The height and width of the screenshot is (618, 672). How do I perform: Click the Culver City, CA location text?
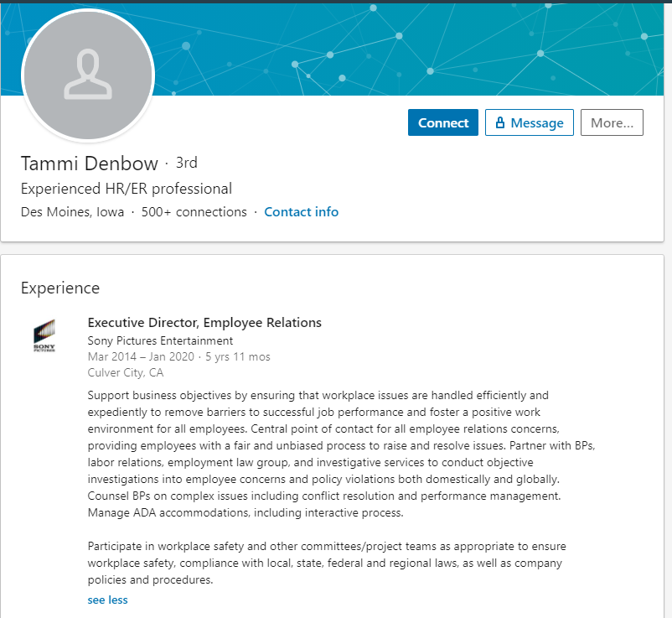(x=126, y=372)
